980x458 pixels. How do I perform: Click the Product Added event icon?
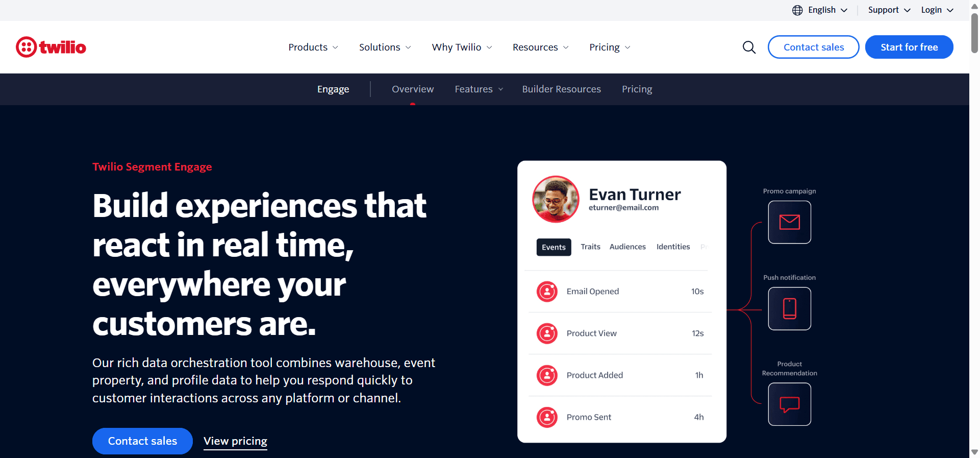click(x=547, y=375)
